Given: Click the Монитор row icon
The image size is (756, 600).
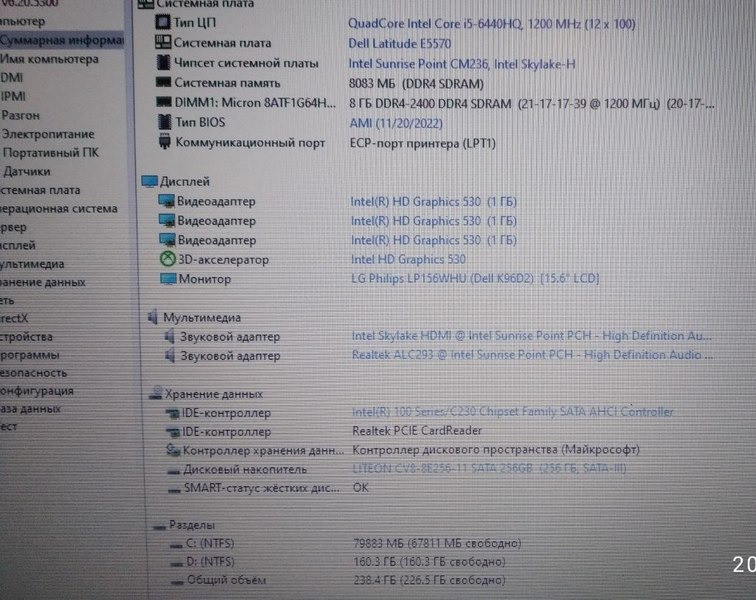Looking at the screenshot, I should point(168,279).
